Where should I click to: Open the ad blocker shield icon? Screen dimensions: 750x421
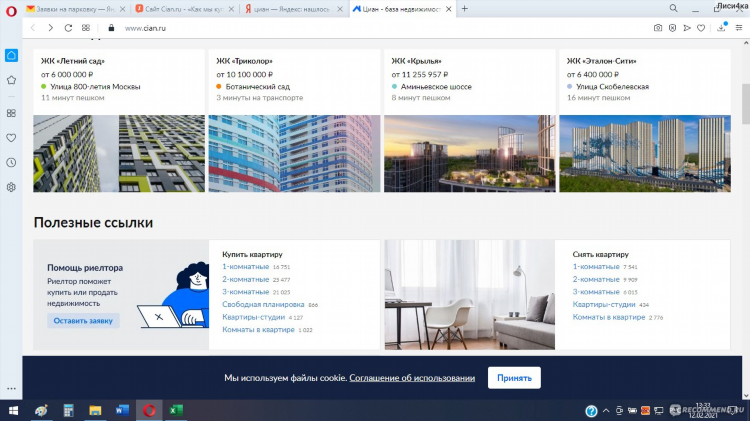673,28
